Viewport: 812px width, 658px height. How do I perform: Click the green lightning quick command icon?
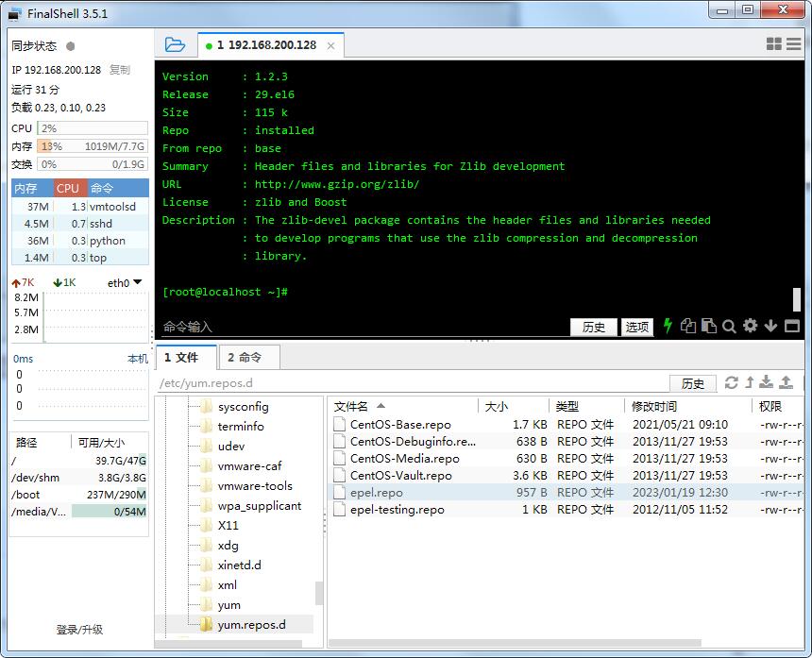coord(668,326)
